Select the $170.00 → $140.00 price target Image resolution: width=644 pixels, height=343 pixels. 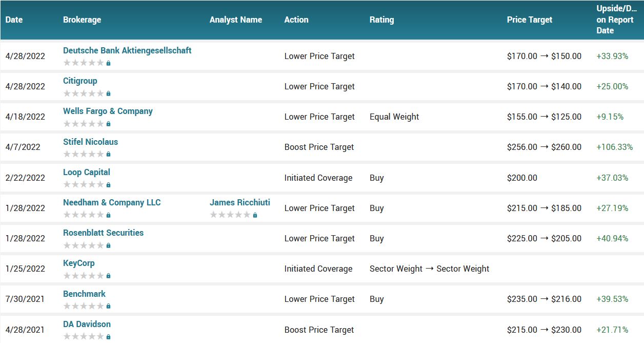click(x=544, y=86)
